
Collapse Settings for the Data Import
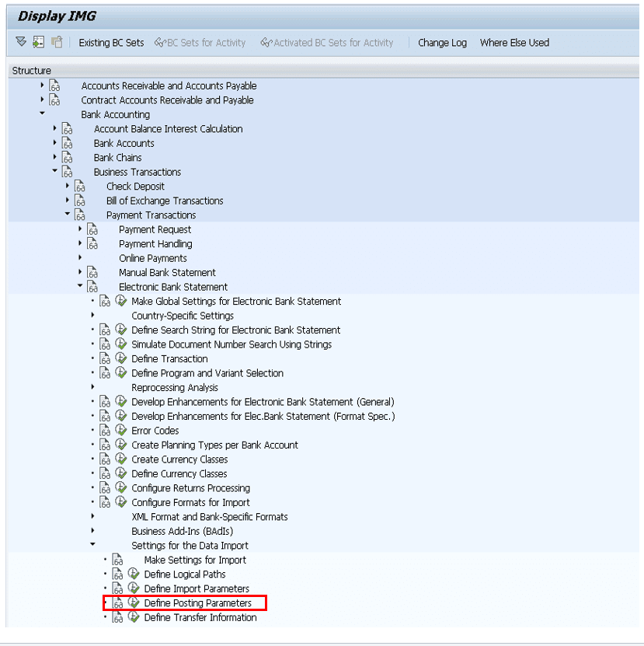tap(92, 546)
